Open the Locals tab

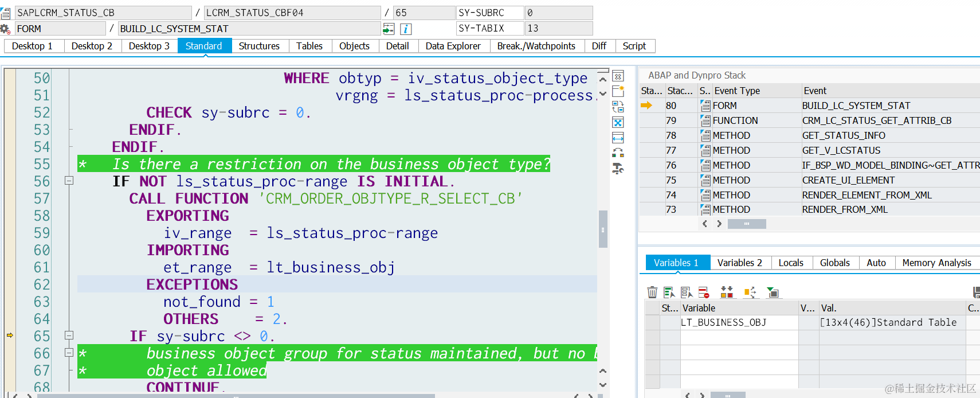[x=791, y=263]
